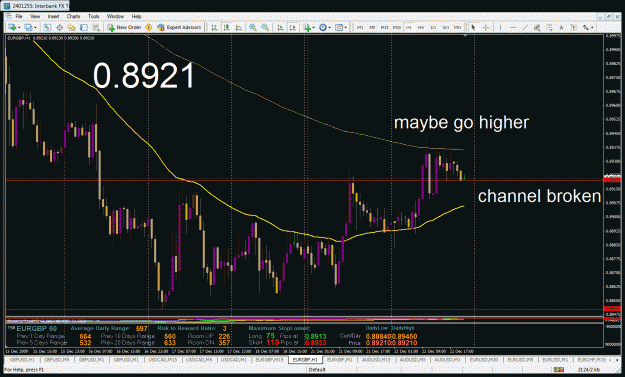Open the Data Window icon

(x=59, y=27)
